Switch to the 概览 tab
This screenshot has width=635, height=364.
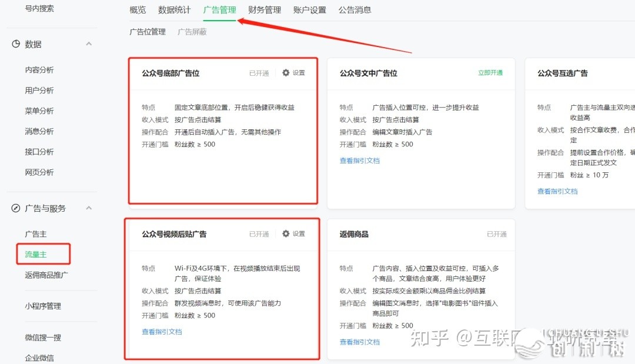pyautogui.click(x=138, y=10)
